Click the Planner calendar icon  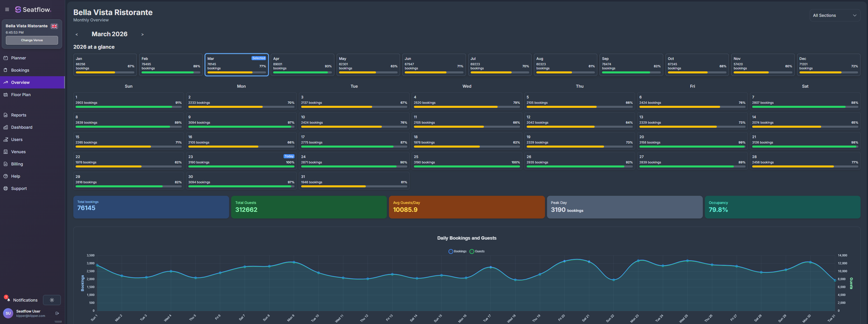tap(6, 58)
